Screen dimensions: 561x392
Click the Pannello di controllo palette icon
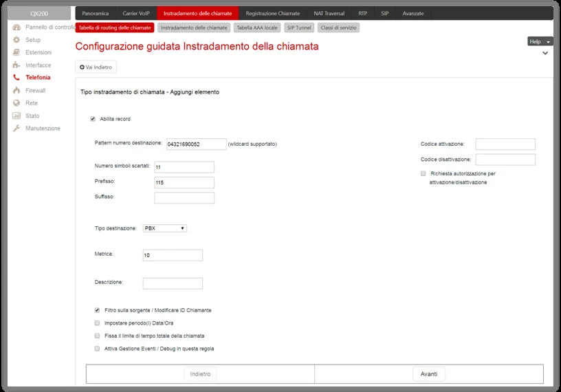(16, 28)
